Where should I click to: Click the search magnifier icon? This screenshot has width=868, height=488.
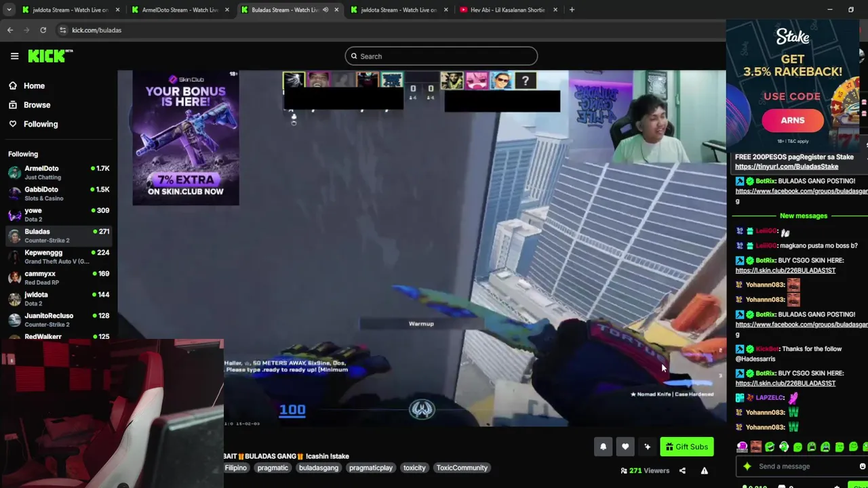point(353,56)
